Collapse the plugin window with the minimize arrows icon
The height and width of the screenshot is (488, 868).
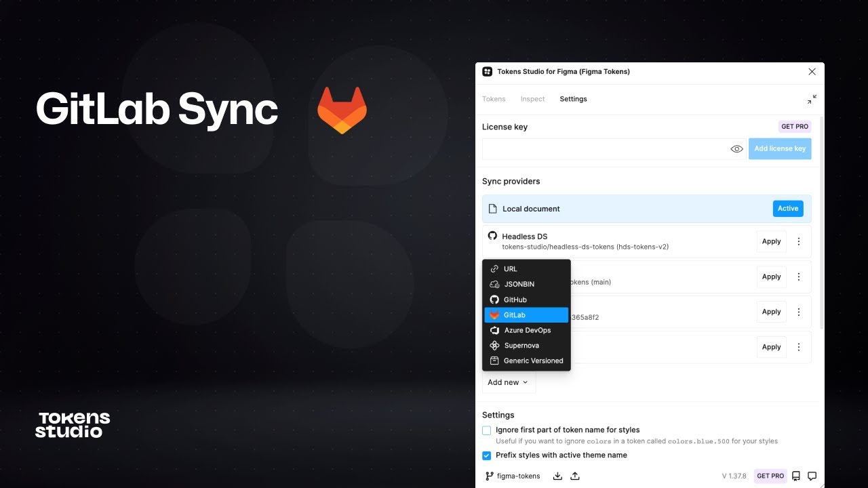coord(812,99)
